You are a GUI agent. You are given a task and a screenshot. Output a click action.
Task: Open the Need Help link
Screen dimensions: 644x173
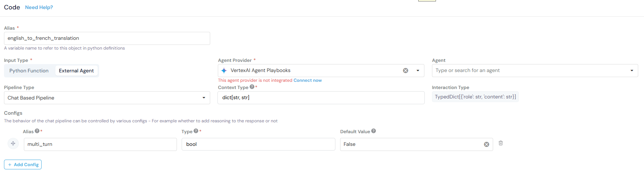coord(39,8)
